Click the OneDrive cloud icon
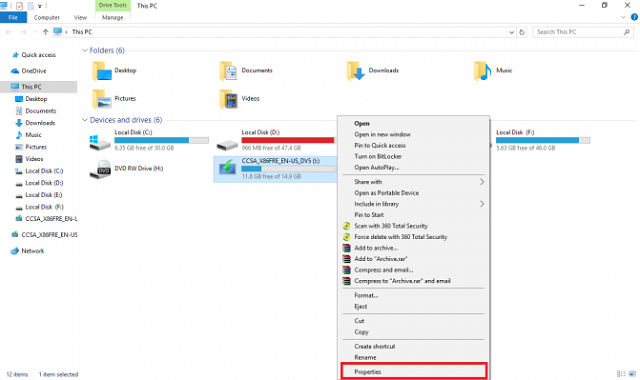The width and height of the screenshot is (640, 380). [15, 71]
